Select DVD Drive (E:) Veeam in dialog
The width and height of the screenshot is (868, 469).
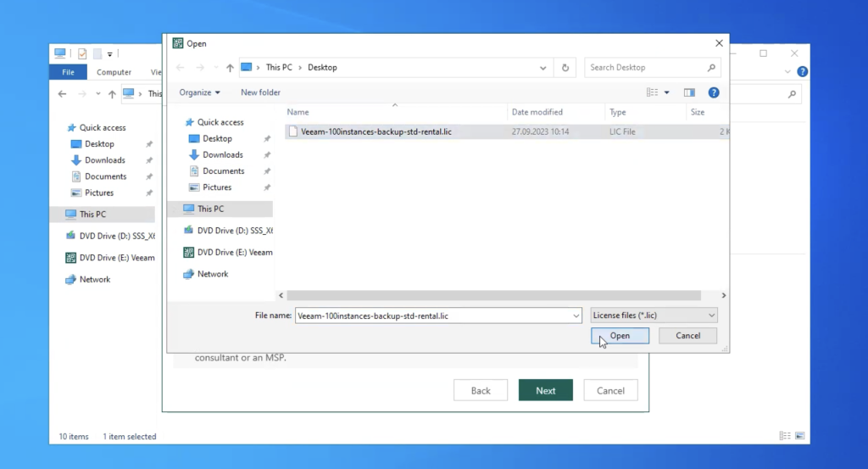click(228, 252)
